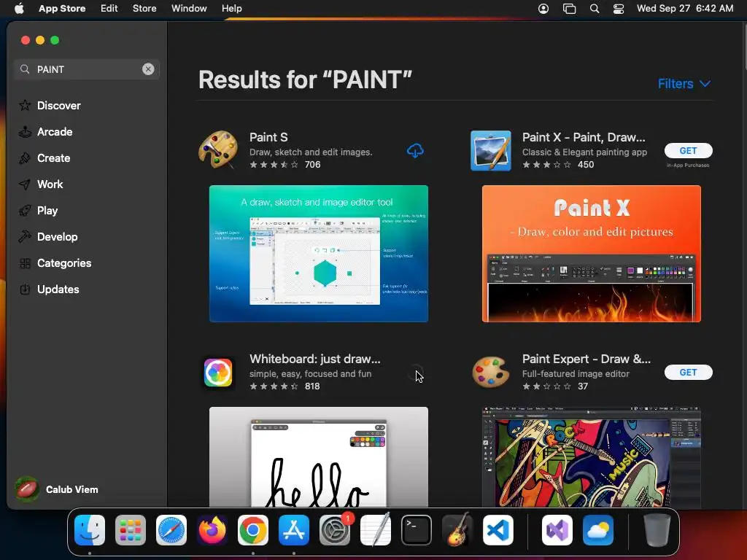The height and width of the screenshot is (560, 747).
Task: Open Whiteboard: just draw title
Action: click(x=315, y=359)
